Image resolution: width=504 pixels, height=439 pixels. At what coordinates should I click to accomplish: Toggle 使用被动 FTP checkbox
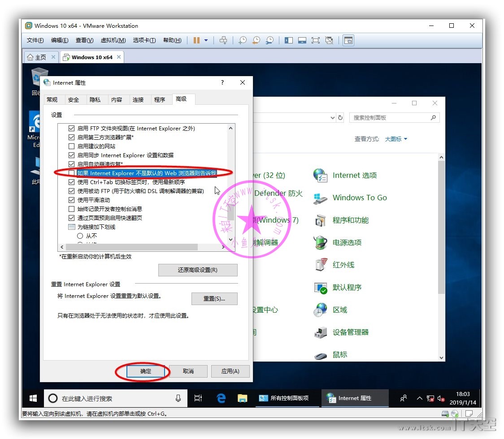[72, 191]
